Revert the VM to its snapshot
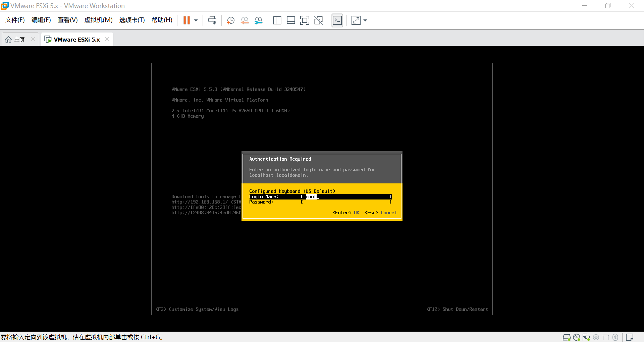 (245, 20)
